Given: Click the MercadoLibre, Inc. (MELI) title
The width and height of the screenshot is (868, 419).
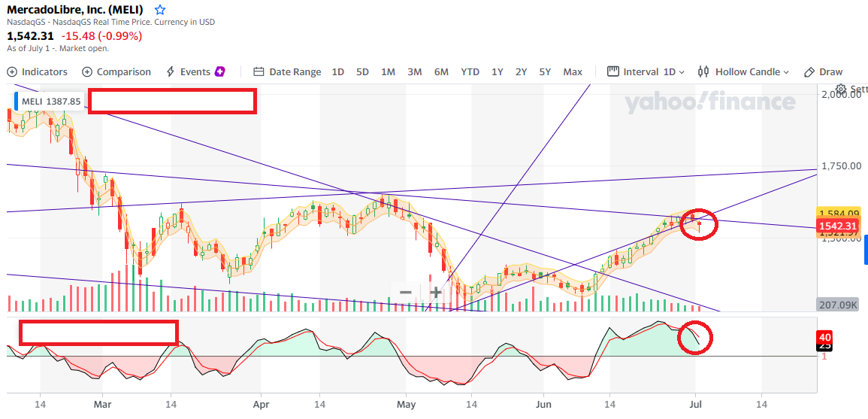Looking at the screenshot, I should pyautogui.click(x=74, y=10).
